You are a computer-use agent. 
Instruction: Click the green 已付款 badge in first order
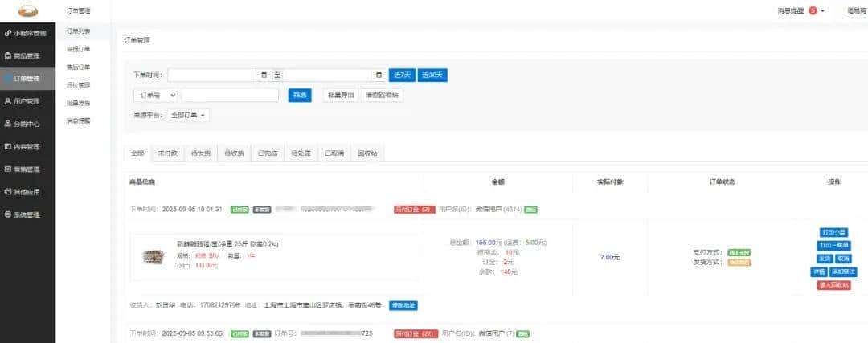(240, 210)
